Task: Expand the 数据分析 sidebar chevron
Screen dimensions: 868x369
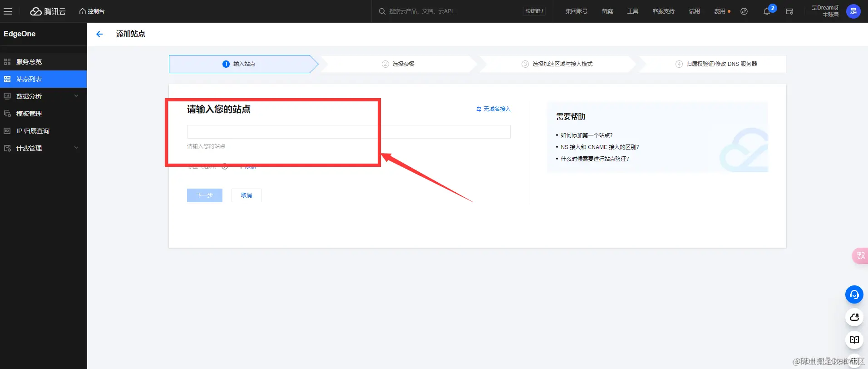Action: [x=76, y=96]
